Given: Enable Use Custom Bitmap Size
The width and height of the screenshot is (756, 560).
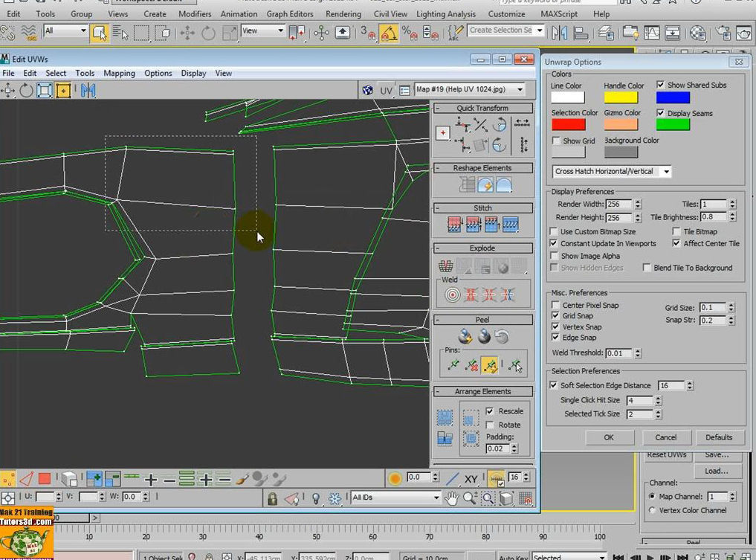Looking at the screenshot, I should tap(554, 231).
